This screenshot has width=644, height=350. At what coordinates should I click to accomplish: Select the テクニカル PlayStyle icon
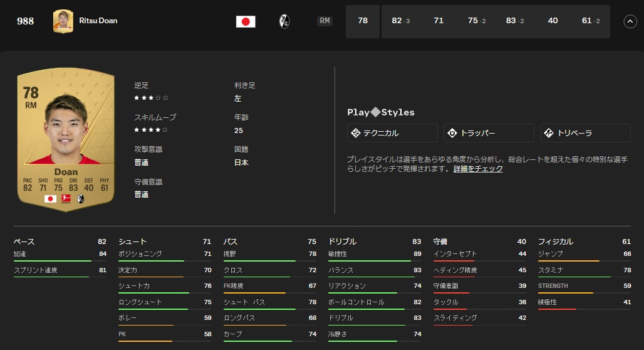(356, 133)
